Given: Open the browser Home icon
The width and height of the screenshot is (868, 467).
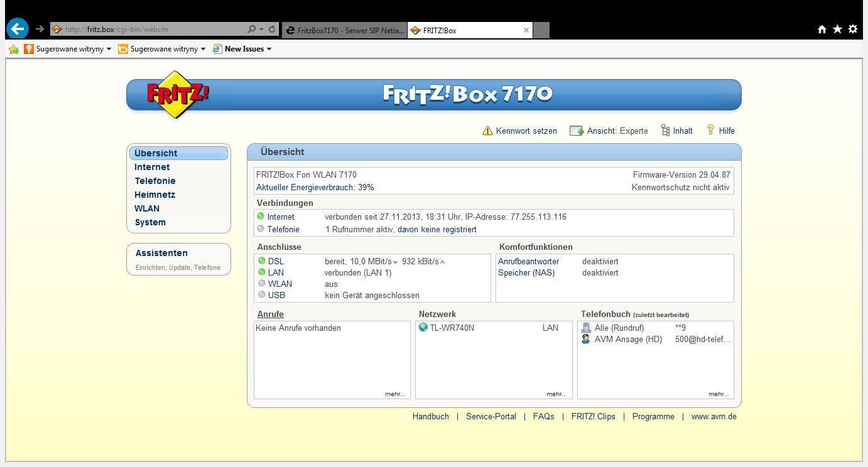Looking at the screenshot, I should point(822,29).
